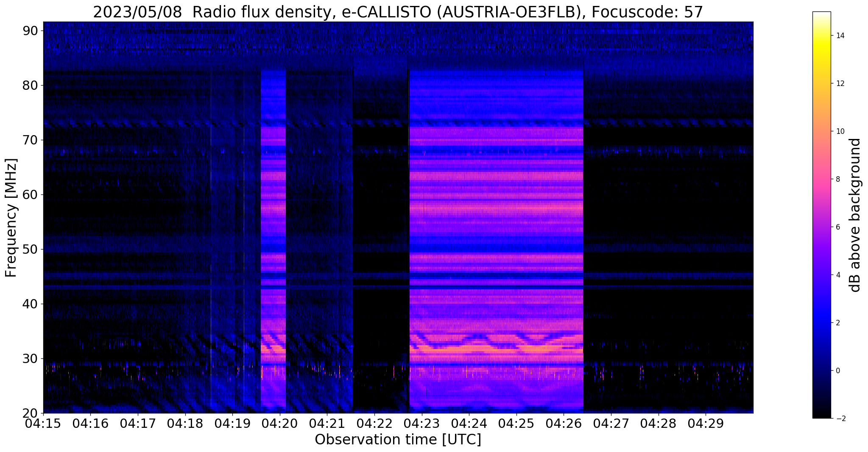Click the 04:26 time tick label
868x452 pixels.
coord(564,424)
